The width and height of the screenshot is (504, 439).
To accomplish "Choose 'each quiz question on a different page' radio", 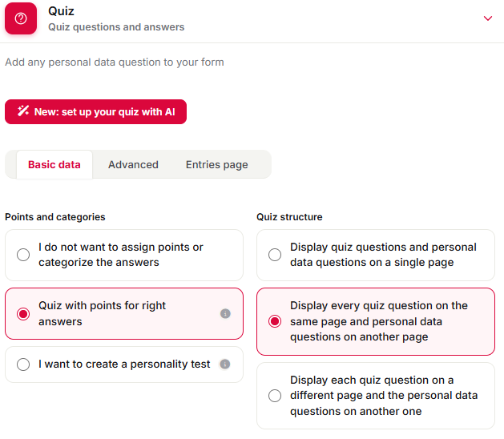I will coord(275,396).
